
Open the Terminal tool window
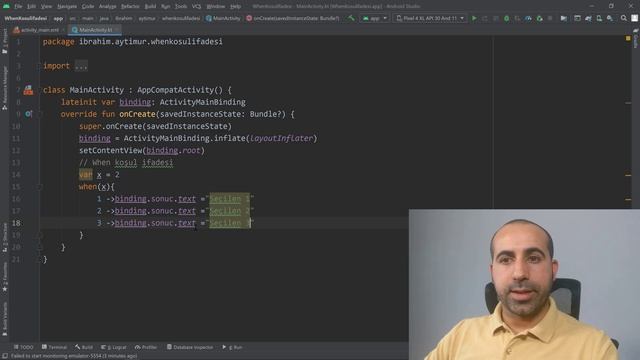(54, 347)
